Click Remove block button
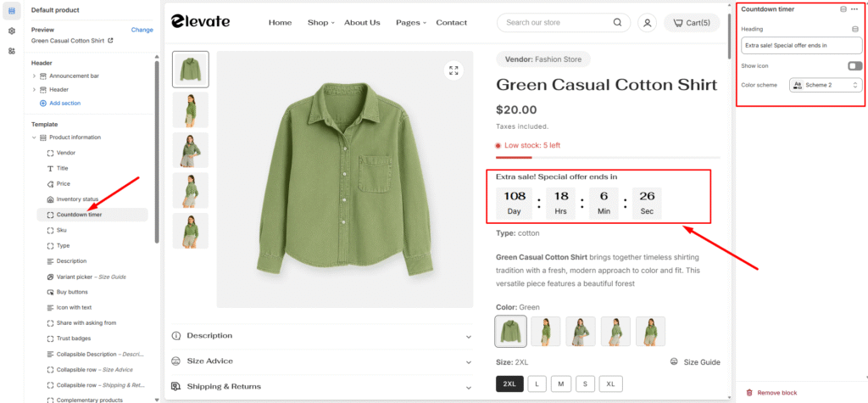Viewport: 868px width, 403px height. coord(771,393)
